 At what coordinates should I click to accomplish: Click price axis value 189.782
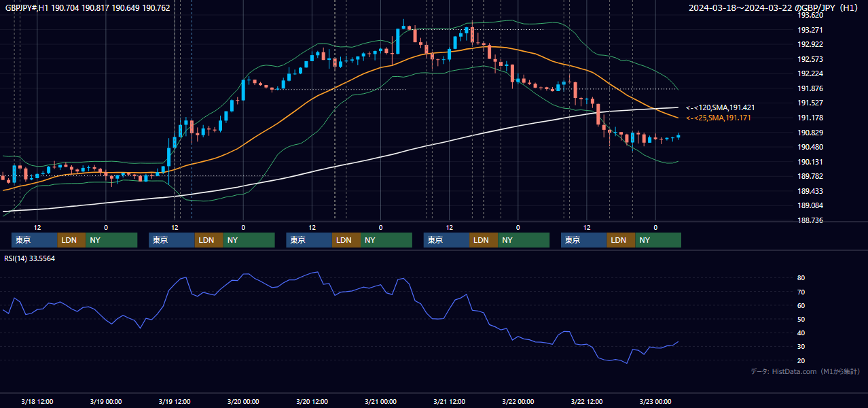[x=810, y=176]
